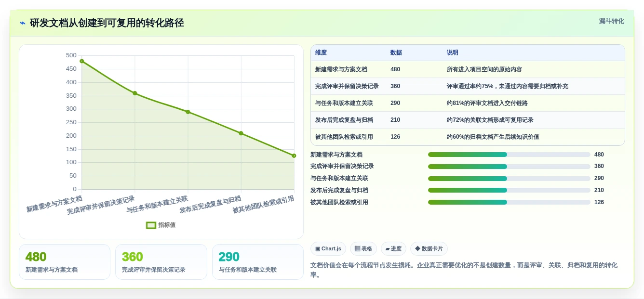Viewport: 644px width, 299px height.
Task: Click table value 210
Action: coord(395,120)
